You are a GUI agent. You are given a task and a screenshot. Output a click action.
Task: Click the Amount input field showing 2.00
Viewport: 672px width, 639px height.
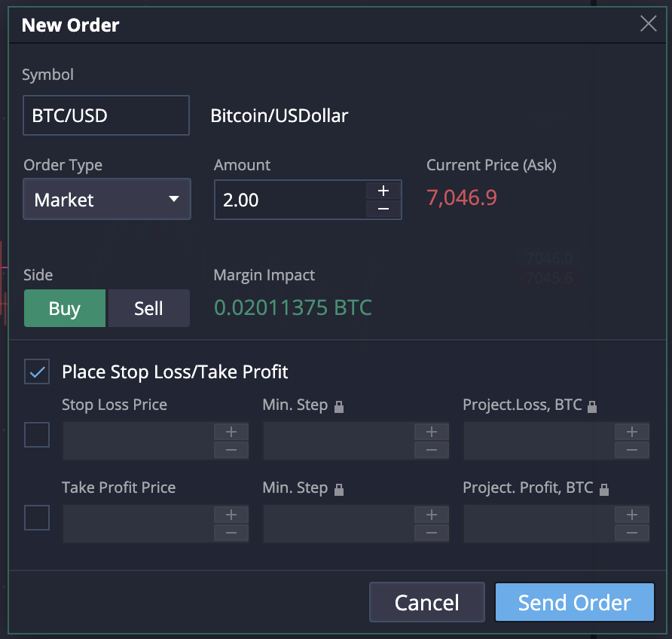(x=289, y=200)
